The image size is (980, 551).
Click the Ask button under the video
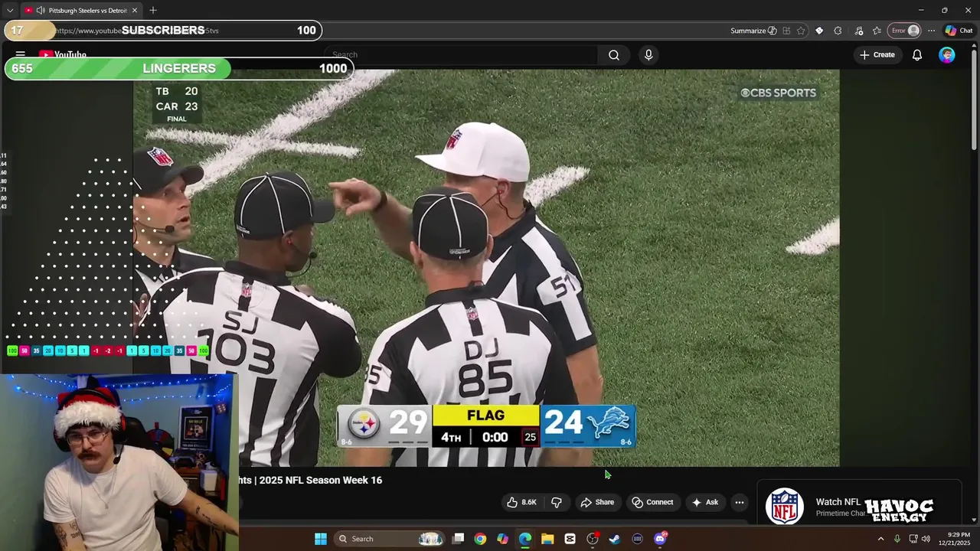tap(704, 502)
